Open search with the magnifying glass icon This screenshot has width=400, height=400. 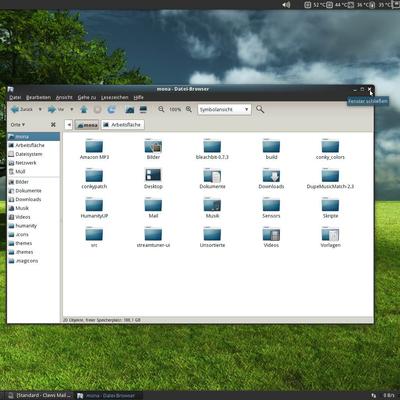pyautogui.click(x=260, y=109)
